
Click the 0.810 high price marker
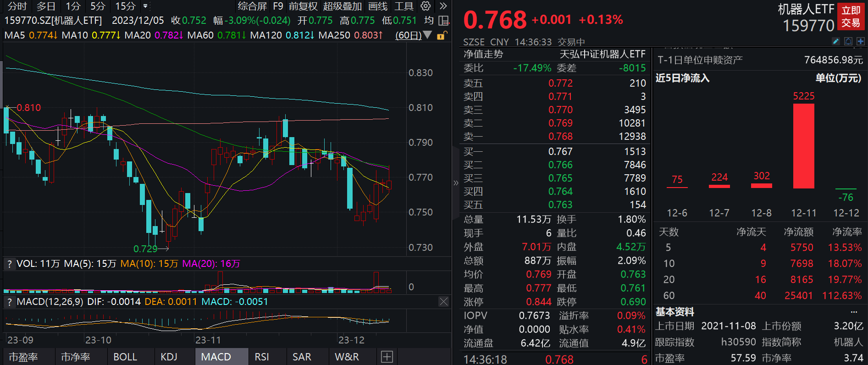(29, 108)
